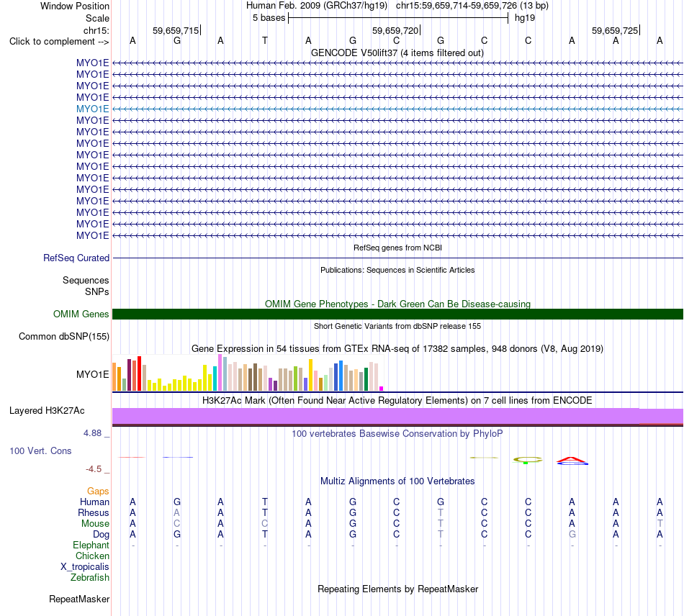
Task: Select the Zebrafish species label
Action: [x=90, y=578]
